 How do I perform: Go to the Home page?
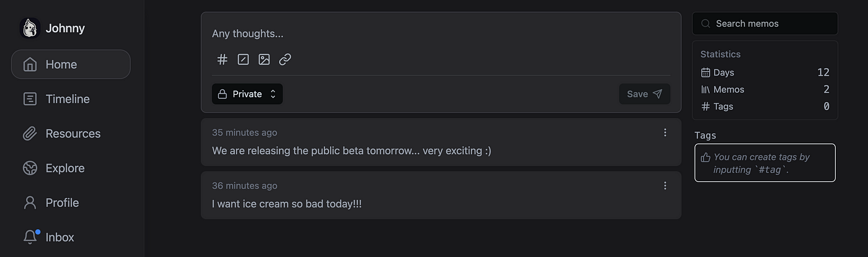71,64
